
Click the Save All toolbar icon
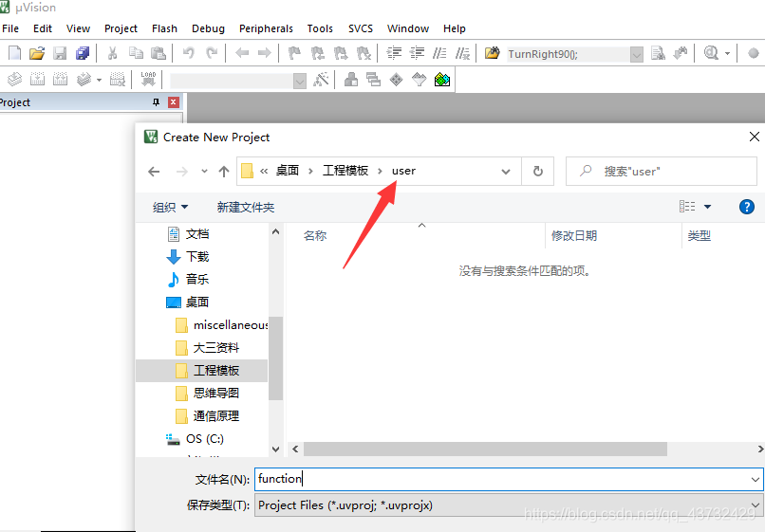(x=83, y=53)
